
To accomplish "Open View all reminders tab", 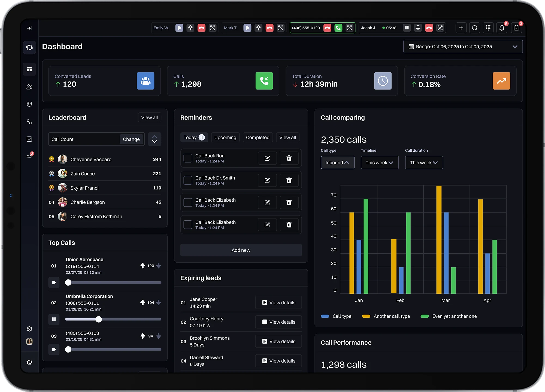I will coord(287,138).
